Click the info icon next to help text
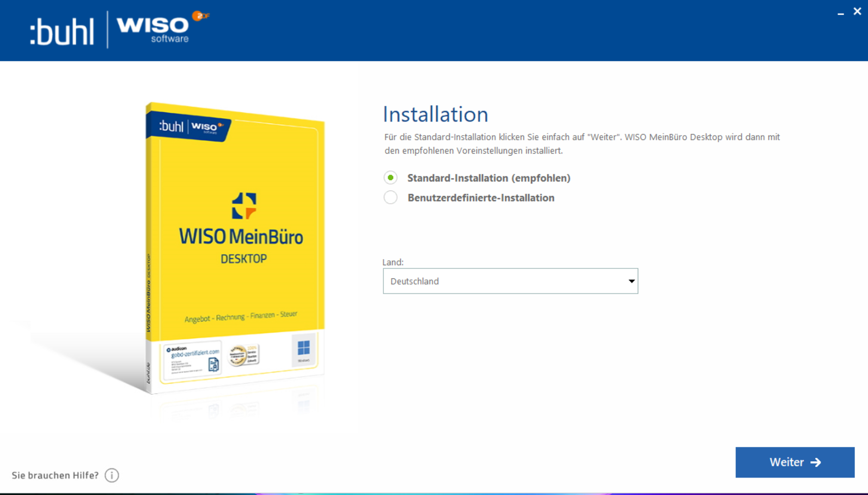The width and height of the screenshot is (868, 495). (x=112, y=475)
